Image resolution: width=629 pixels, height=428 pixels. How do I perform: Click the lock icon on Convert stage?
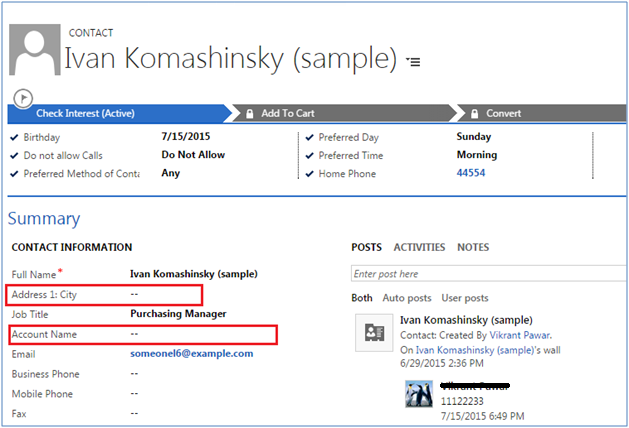[x=475, y=114]
